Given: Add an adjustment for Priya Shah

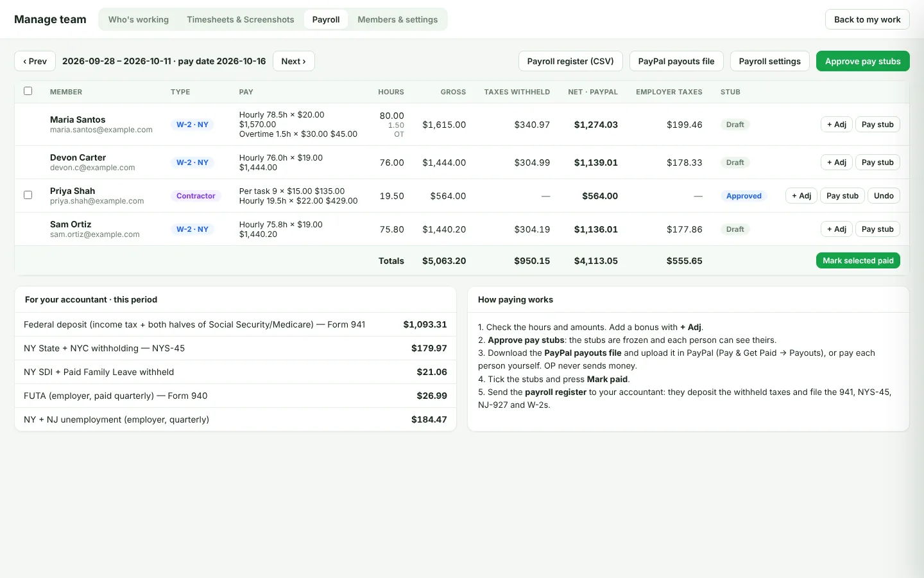Looking at the screenshot, I should point(801,196).
